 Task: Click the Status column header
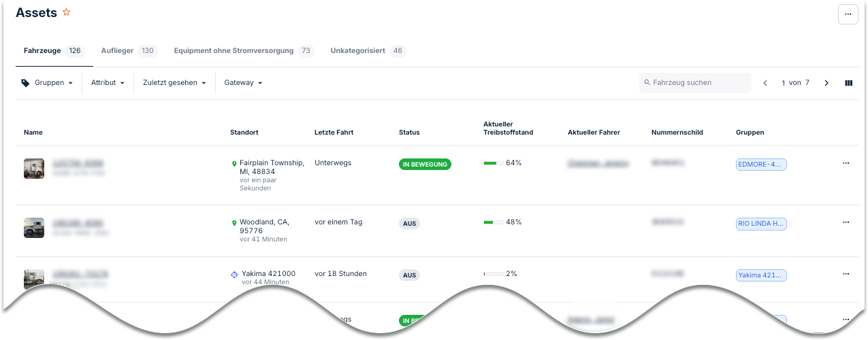409,133
